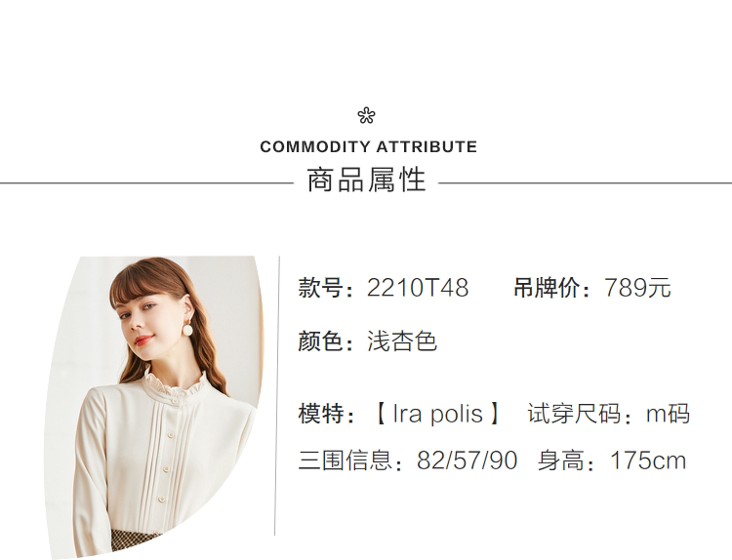Image resolution: width=732 pixels, height=560 pixels.
Task: Select the 商品属性 title text
Action: coord(367,180)
